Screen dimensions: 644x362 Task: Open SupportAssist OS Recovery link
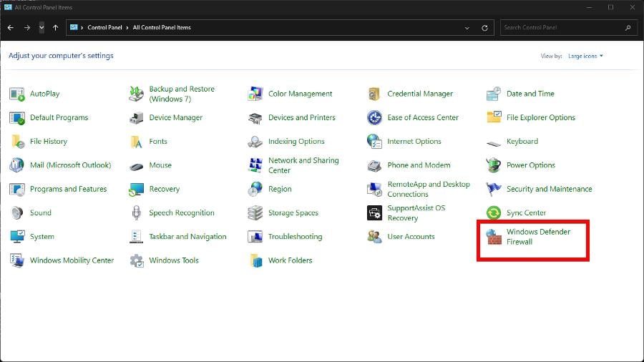click(x=416, y=213)
